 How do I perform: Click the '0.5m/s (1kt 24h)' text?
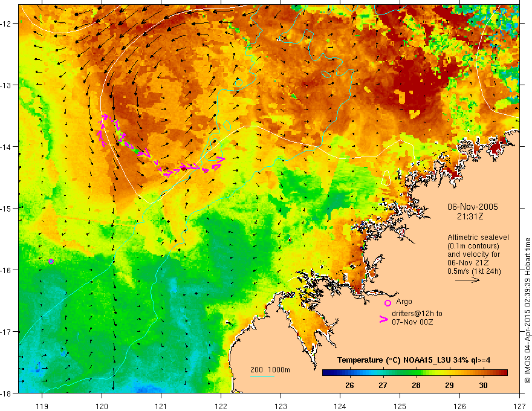click(x=475, y=271)
